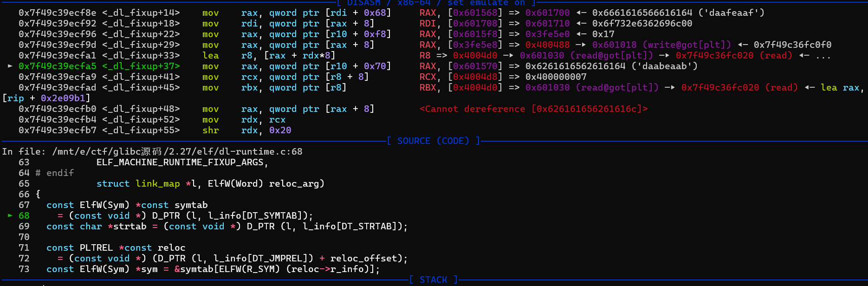Screen dimensions: 868x286
Task: Select the SOURCE (CODE) section header
Action: point(433,141)
